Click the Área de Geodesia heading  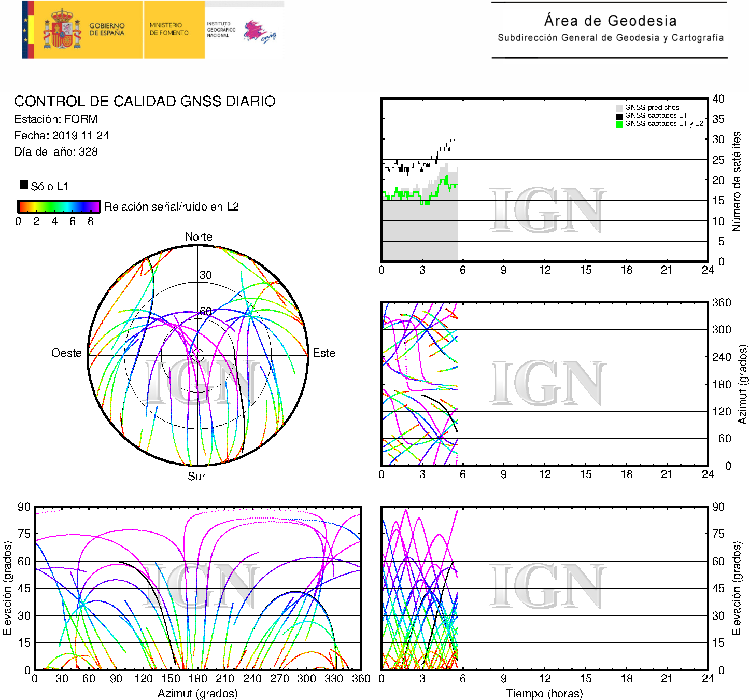pyautogui.click(x=610, y=21)
